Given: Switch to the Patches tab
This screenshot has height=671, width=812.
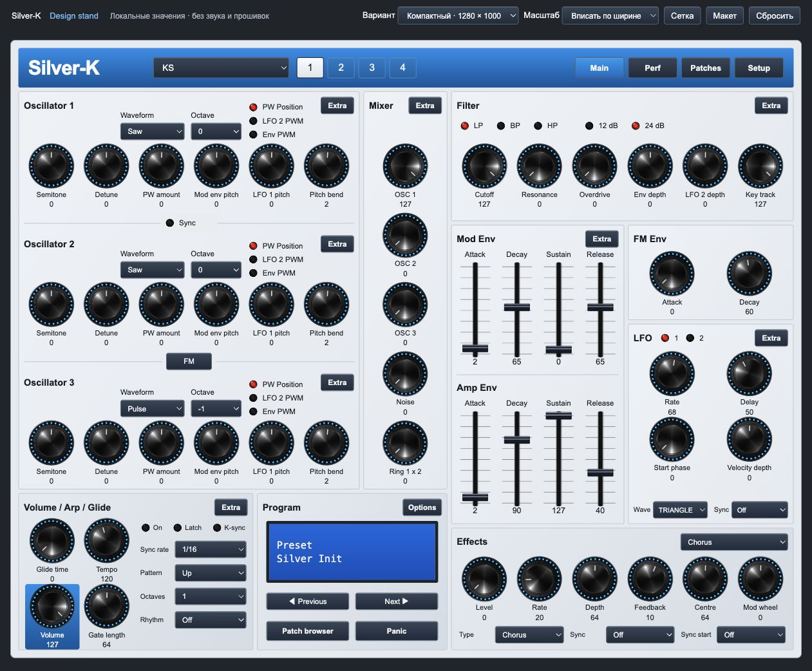Looking at the screenshot, I should pos(706,68).
